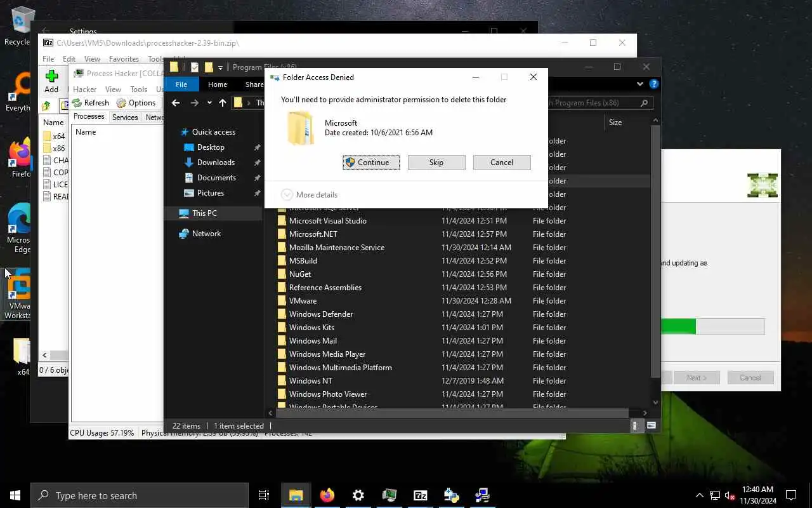
Task: Open Settings gear on the taskbar
Action: [358, 495]
